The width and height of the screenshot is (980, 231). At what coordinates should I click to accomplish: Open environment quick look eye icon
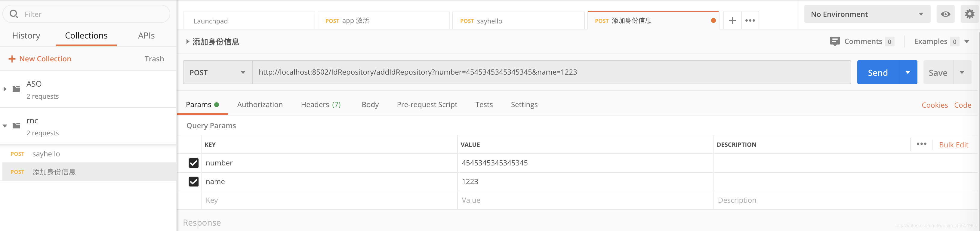pos(945,14)
